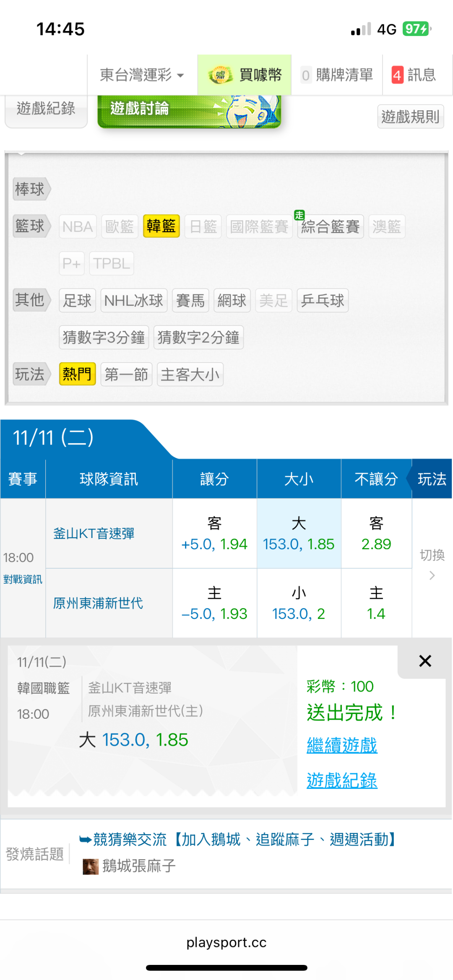Choose 客 +5.0 spread odds cell

pos(214,534)
